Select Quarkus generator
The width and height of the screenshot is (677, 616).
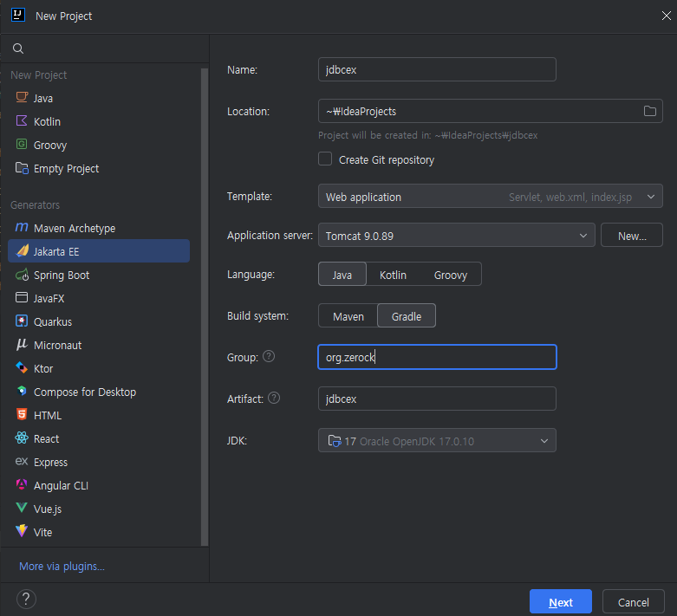(99, 321)
